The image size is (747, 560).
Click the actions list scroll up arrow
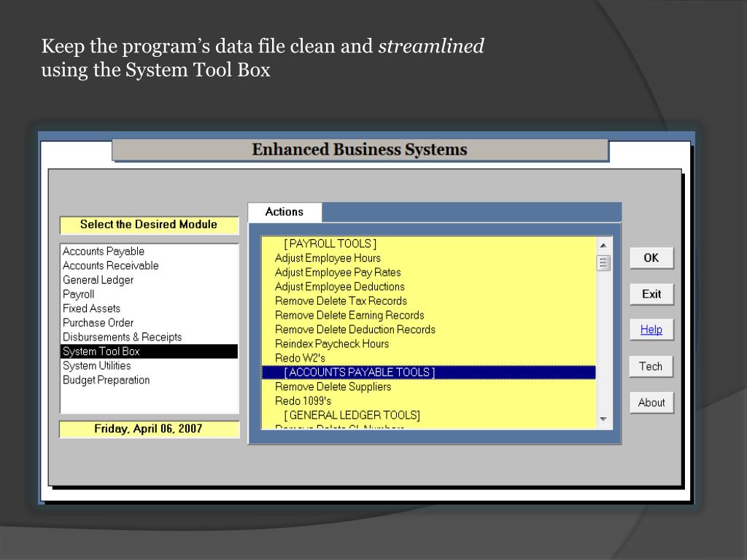pyautogui.click(x=603, y=245)
